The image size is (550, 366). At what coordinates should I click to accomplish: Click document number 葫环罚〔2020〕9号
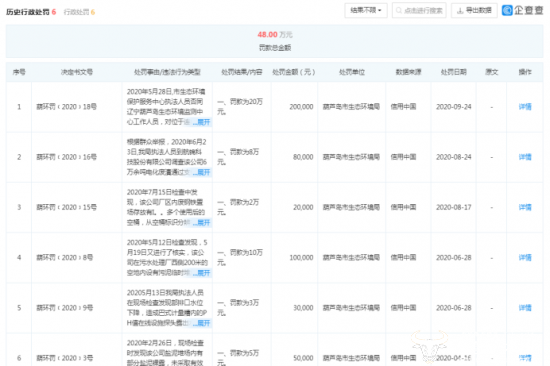pos(65,308)
